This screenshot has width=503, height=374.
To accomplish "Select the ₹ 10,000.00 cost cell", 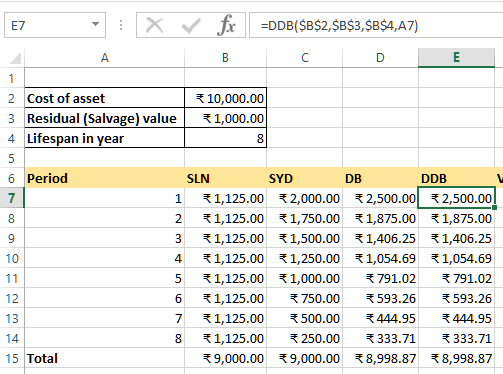I will (x=225, y=98).
